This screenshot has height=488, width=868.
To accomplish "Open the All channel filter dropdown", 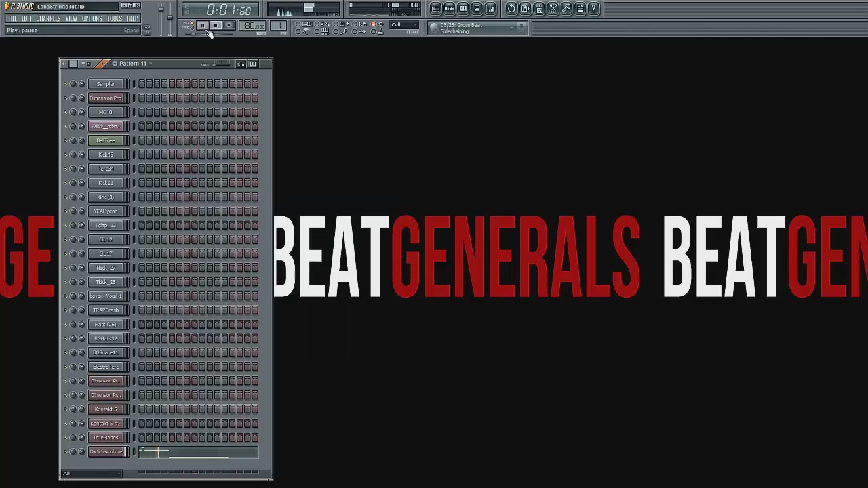I will pyautogui.click(x=91, y=473).
